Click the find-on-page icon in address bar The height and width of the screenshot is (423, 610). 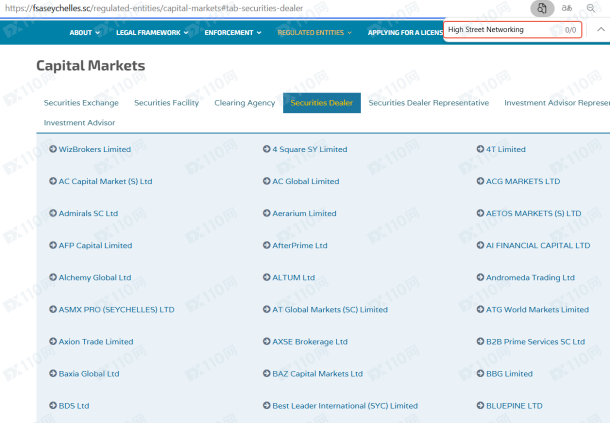tap(541, 8)
